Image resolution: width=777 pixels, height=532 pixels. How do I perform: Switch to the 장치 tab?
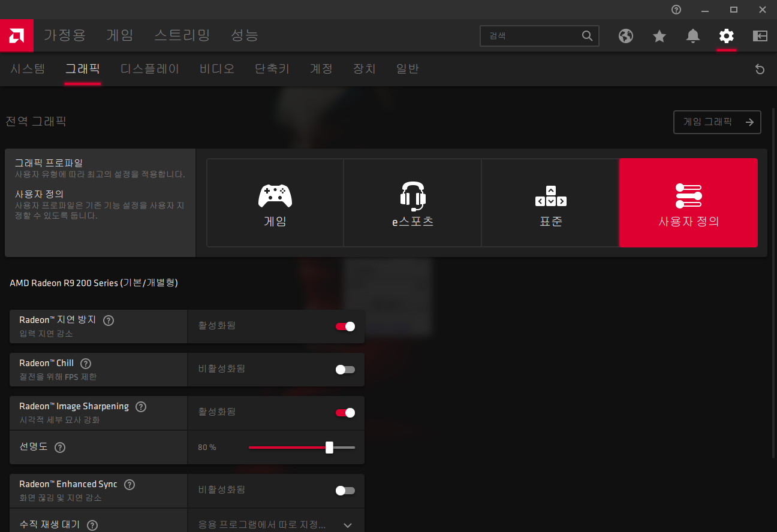(x=365, y=69)
